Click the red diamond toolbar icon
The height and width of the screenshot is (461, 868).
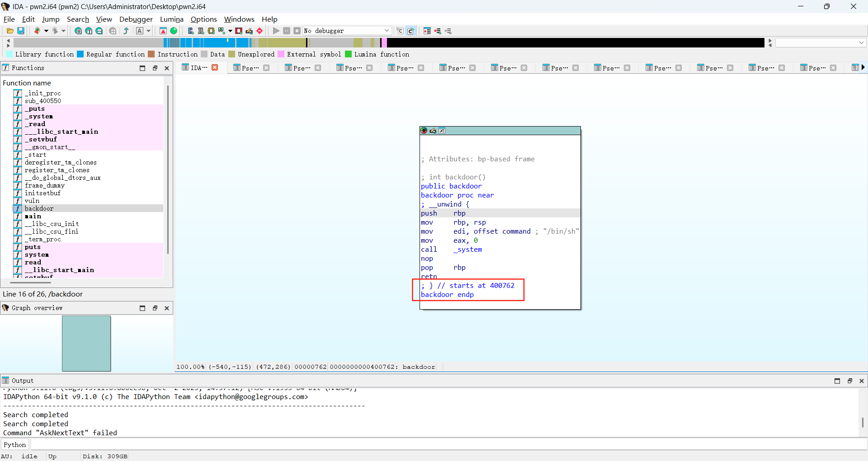point(259,31)
